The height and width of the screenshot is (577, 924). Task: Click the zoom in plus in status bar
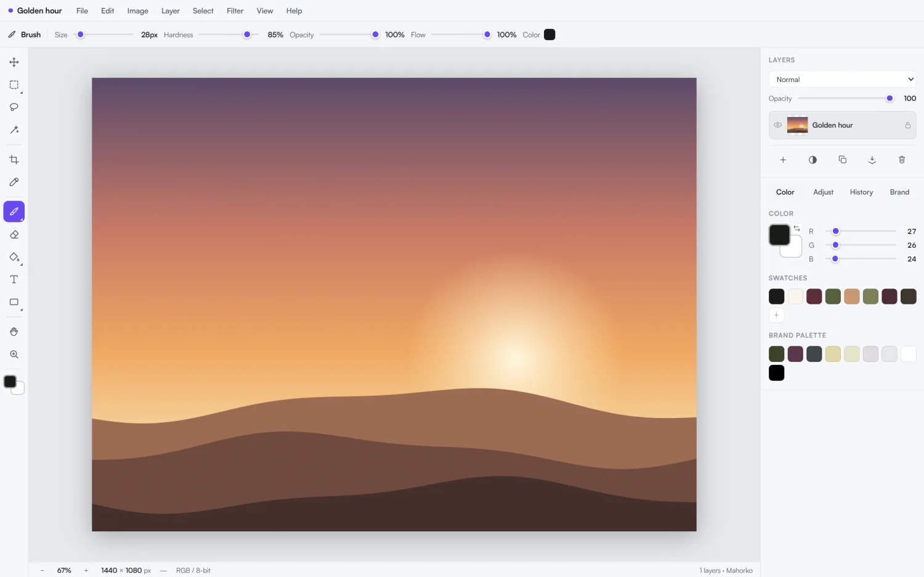[x=86, y=570]
